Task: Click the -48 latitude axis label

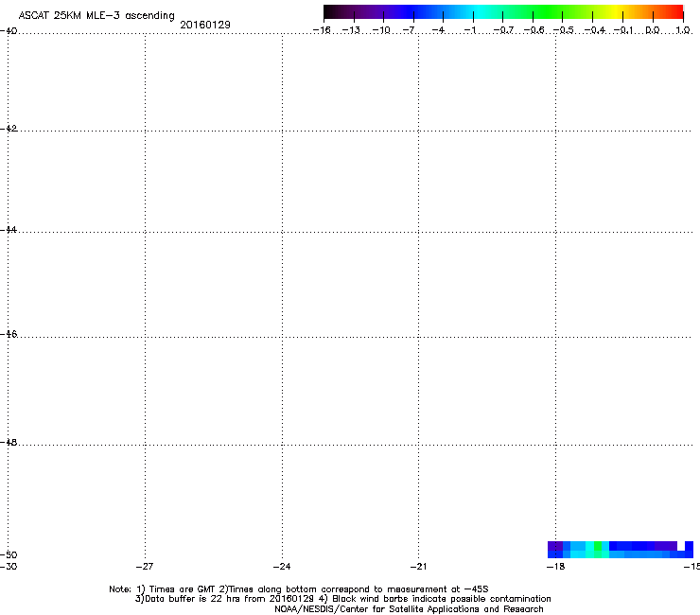Action: [9, 442]
